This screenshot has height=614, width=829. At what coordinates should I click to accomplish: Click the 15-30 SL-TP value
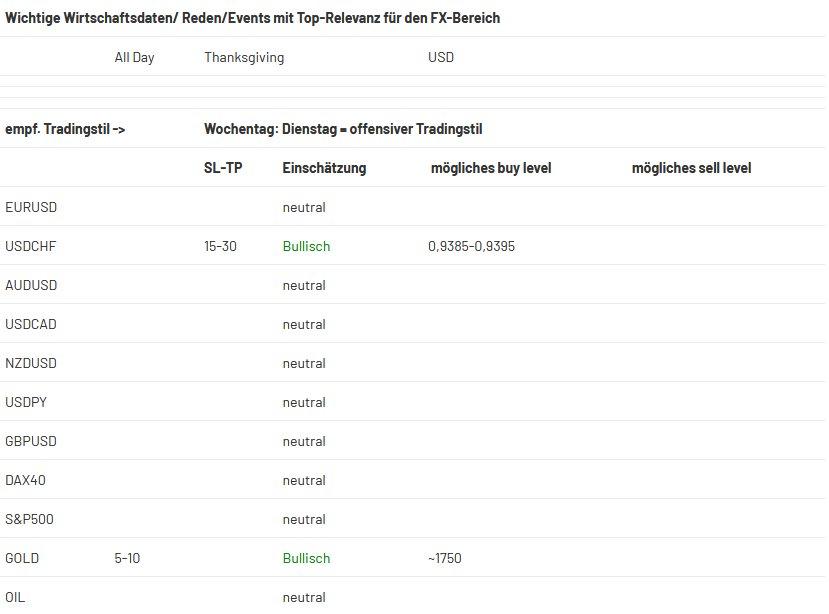tap(220, 246)
